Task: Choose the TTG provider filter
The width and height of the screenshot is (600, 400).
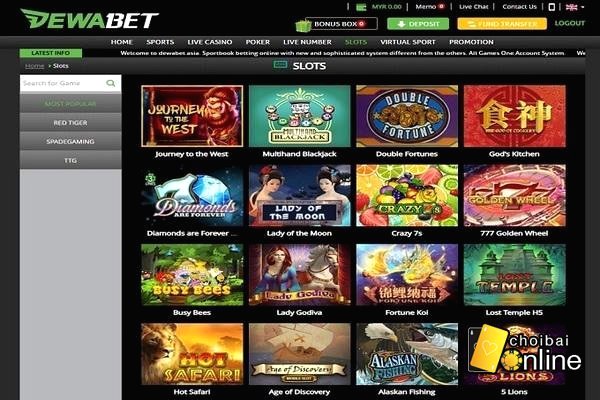Action: coord(70,160)
